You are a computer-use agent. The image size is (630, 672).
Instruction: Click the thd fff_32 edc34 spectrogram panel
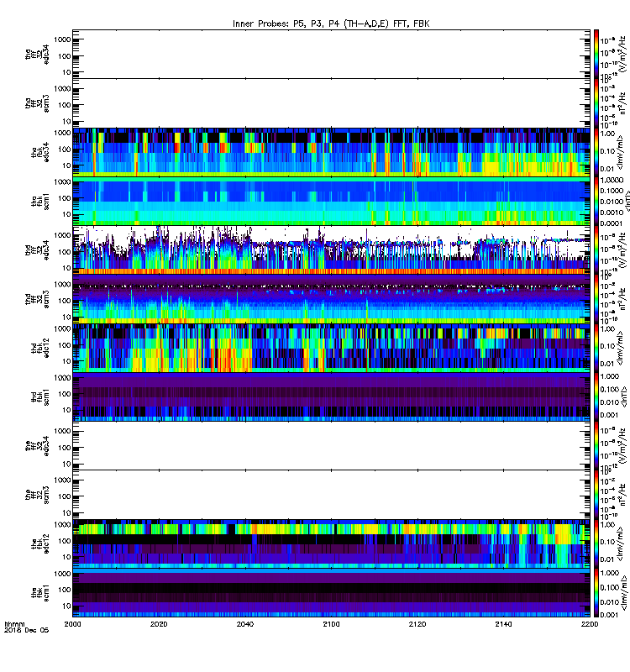[x=331, y=249]
